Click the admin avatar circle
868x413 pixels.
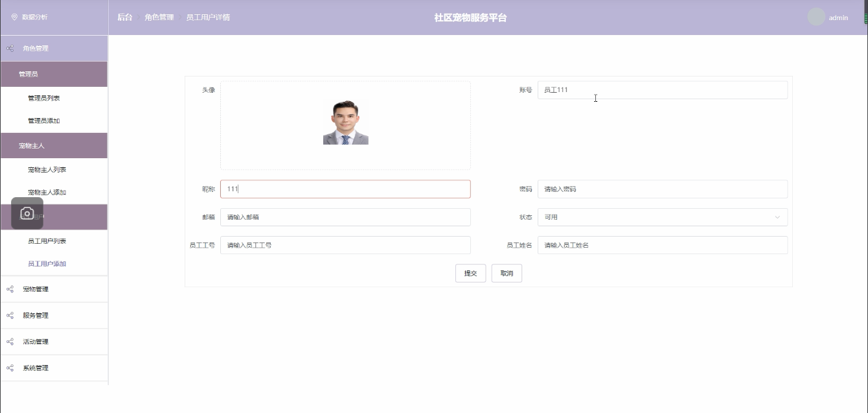[x=816, y=18]
